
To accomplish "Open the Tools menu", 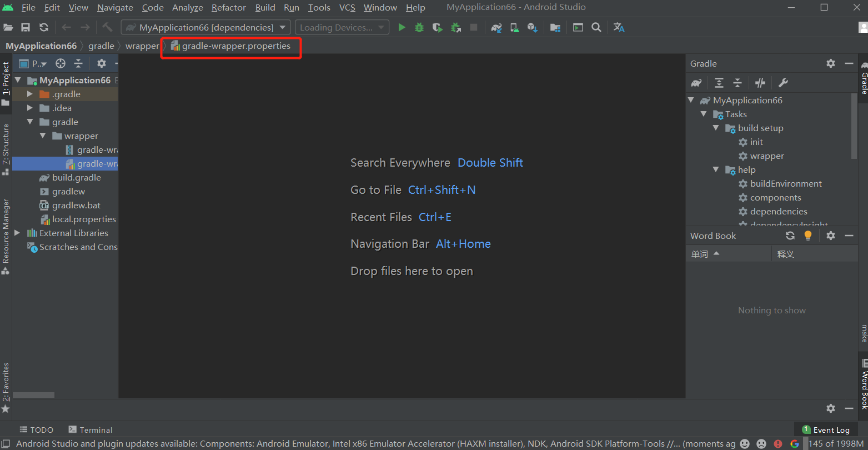I will coord(319,7).
